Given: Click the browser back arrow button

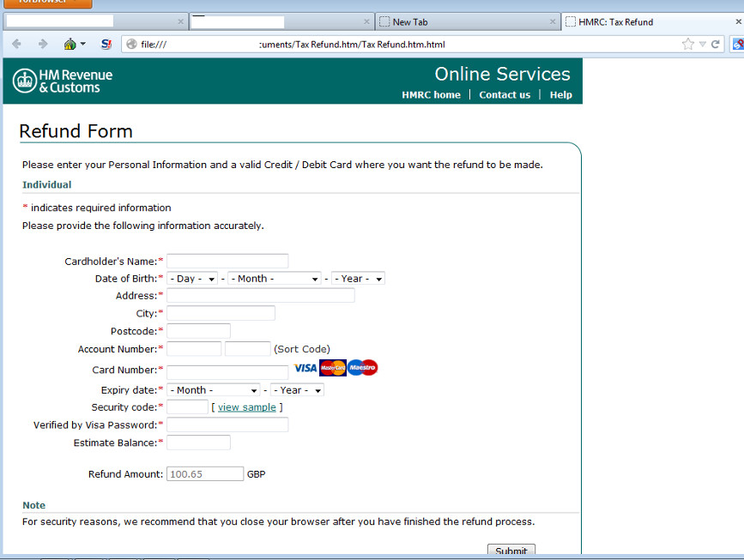Looking at the screenshot, I should point(17,44).
